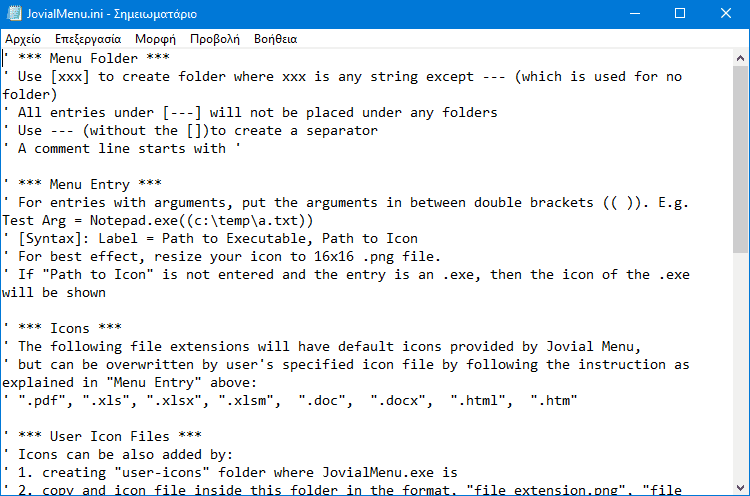Viewport: 750px width, 496px height.
Task: Click the vertical scrollbar thumb
Action: (x=740, y=159)
